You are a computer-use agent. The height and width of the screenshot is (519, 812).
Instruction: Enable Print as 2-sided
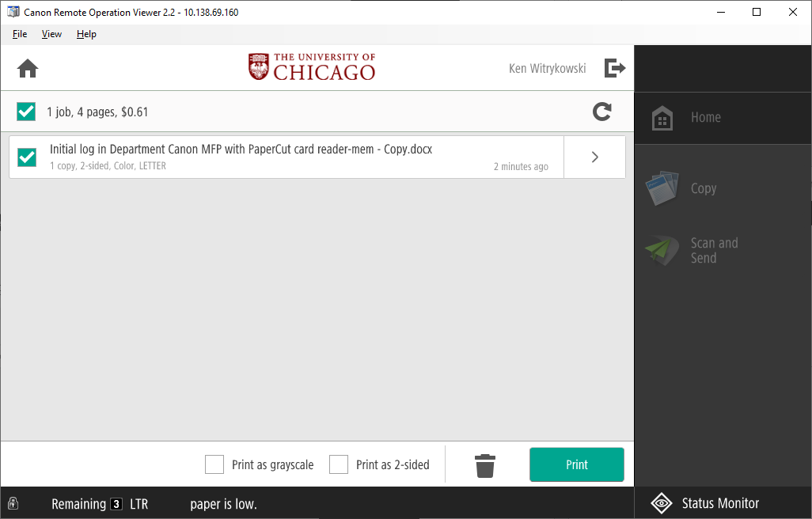pos(340,464)
